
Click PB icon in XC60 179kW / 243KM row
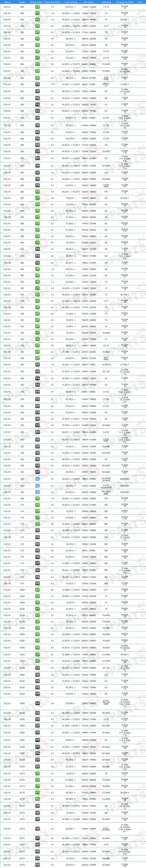tap(37, 661)
